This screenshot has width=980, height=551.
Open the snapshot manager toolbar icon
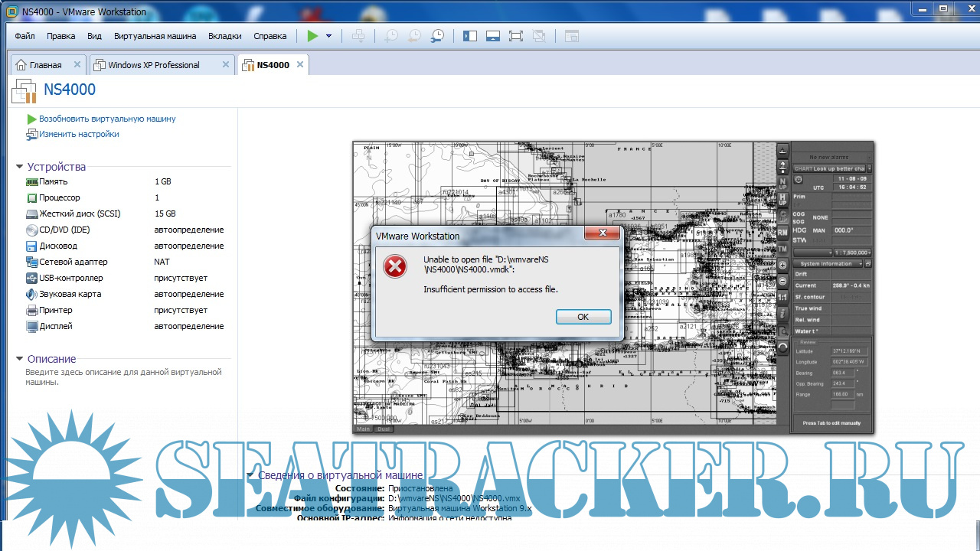[438, 36]
